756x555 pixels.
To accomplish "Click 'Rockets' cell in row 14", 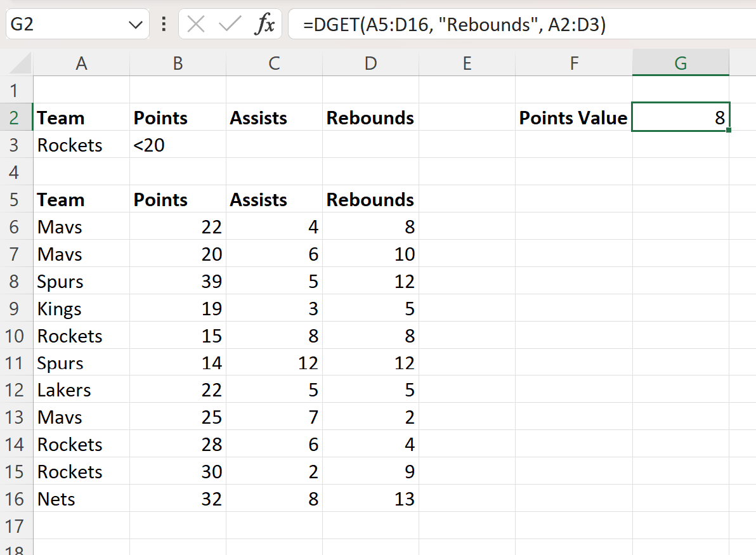I will [x=81, y=444].
